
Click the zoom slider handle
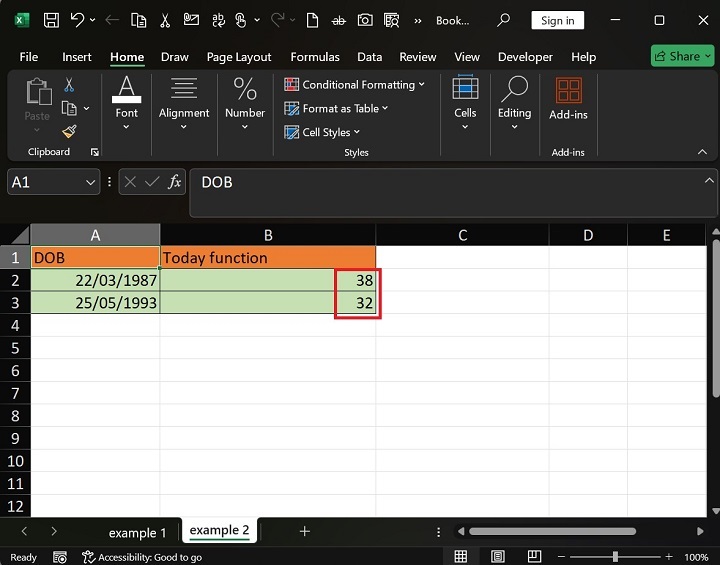[x=615, y=557]
